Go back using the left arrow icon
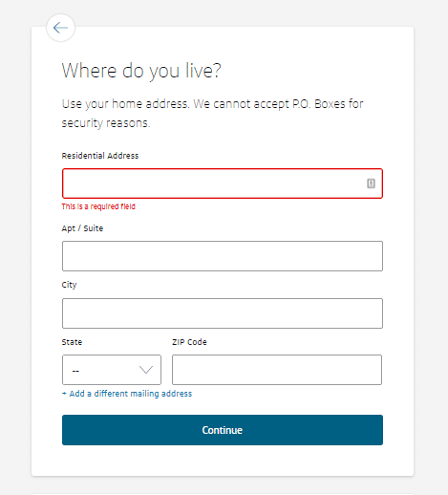The height and width of the screenshot is (495, 448). 60,28
